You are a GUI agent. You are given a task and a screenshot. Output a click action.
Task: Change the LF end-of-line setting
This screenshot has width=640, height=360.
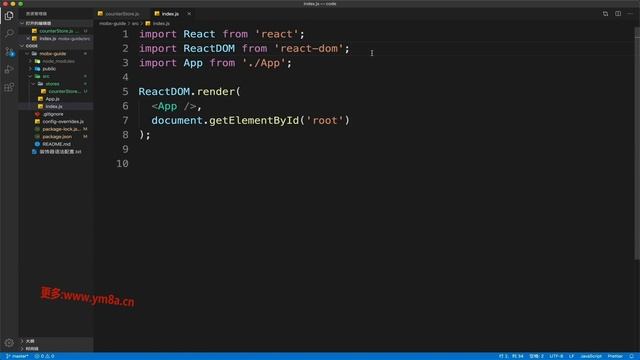tap(571, 356)
